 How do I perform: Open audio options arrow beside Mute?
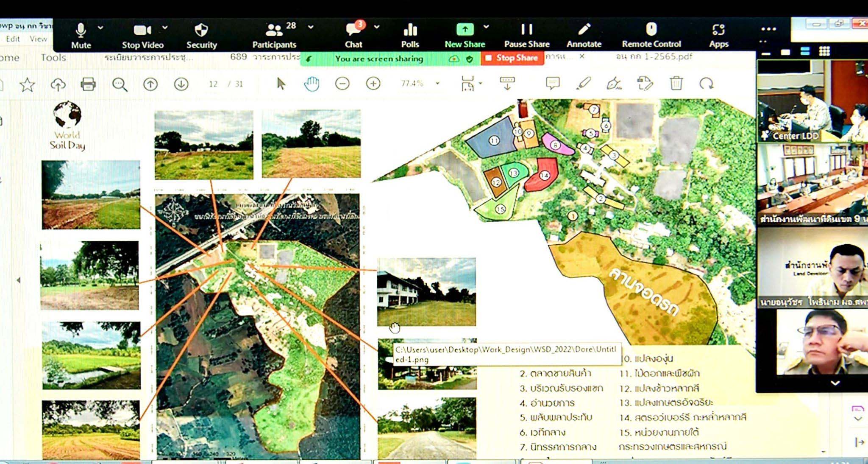point(100,28)
